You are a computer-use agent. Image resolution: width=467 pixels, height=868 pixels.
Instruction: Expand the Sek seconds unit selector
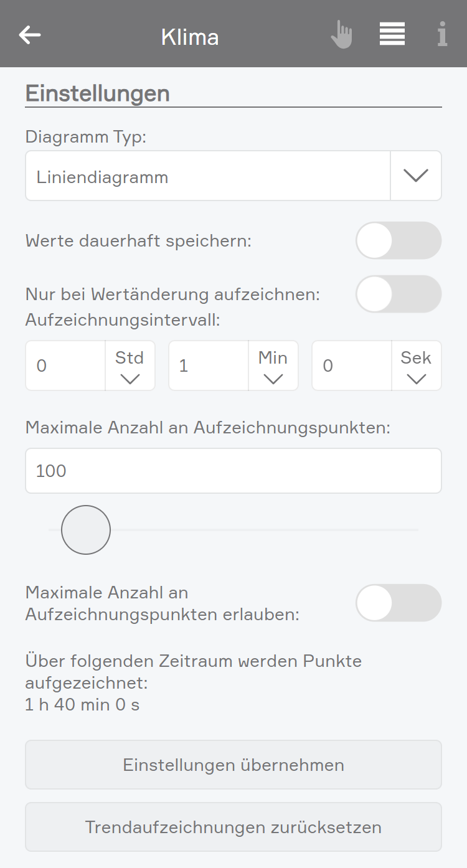pos(416,366)
